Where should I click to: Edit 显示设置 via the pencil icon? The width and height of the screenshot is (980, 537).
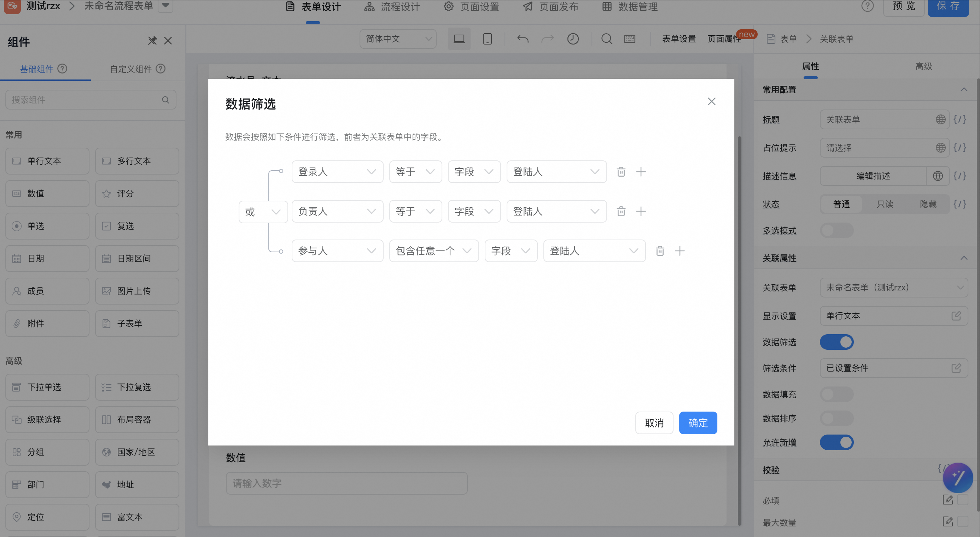pyautogui.click(x=956, y=316)
